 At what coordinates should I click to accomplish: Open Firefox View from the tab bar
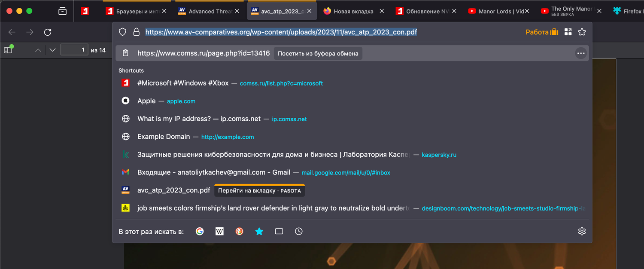(x=62, y=11)
